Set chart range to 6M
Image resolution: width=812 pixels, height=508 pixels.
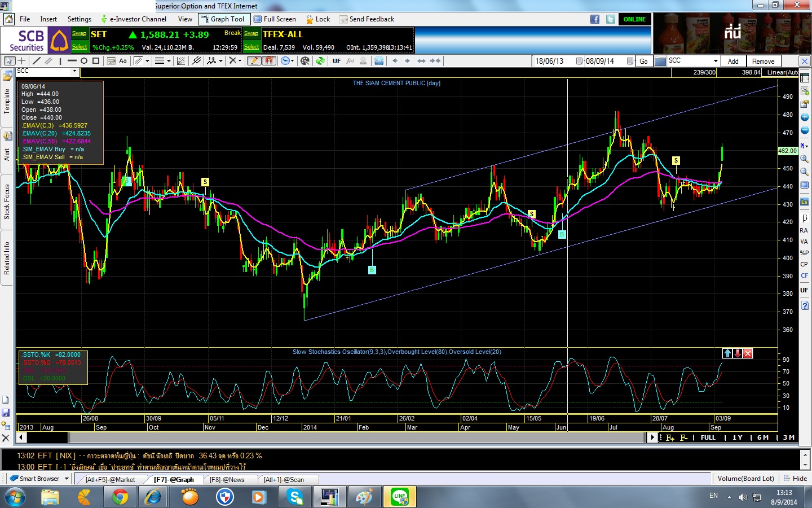click(x=763, y=437)
